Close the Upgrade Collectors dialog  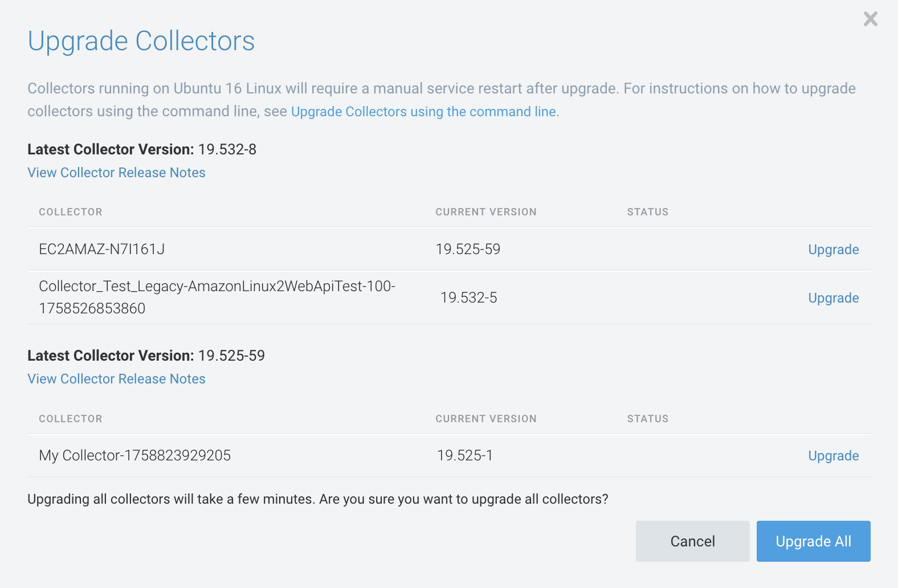click(870, 19)
